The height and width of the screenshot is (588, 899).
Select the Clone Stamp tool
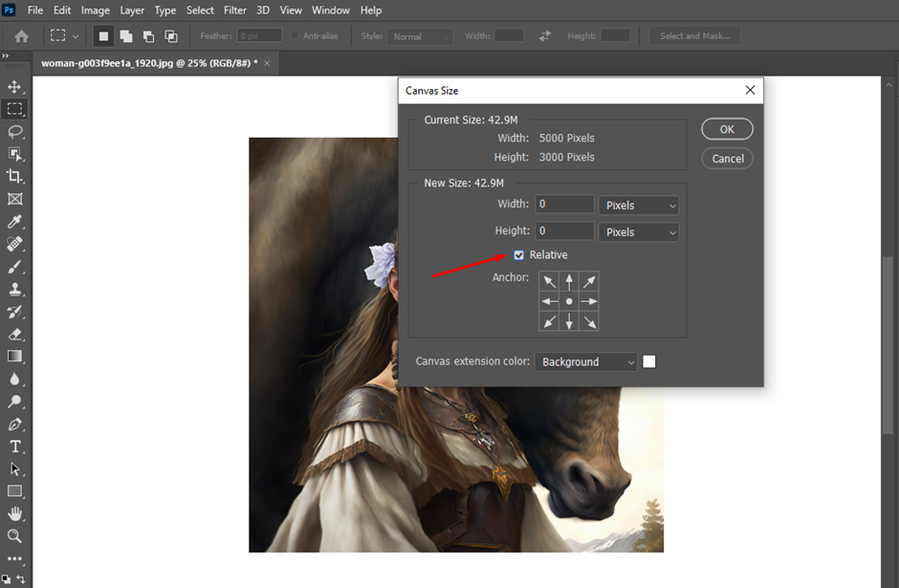(x=14, y=289)
